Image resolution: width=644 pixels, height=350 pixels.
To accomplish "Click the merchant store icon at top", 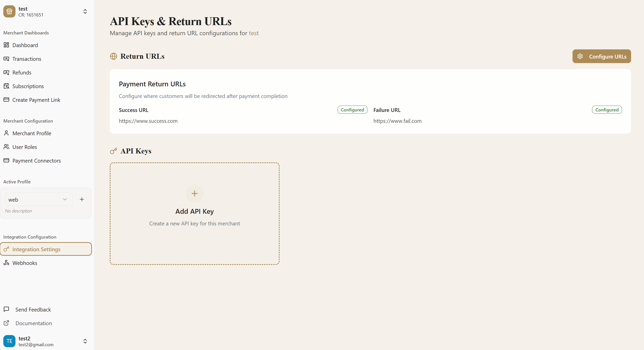I will pos(9,11).
